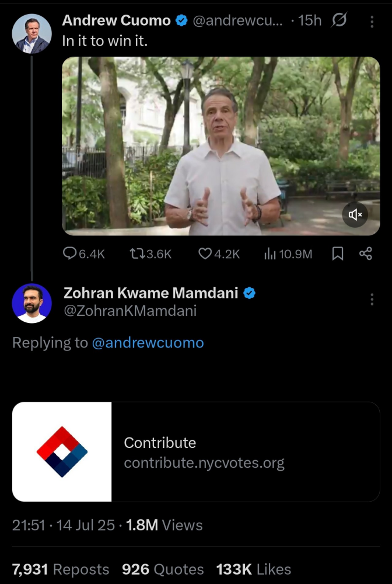The image size is (392, 584).
Task: Share Andrew Cuomo's post
Action: tap(366, 253)
